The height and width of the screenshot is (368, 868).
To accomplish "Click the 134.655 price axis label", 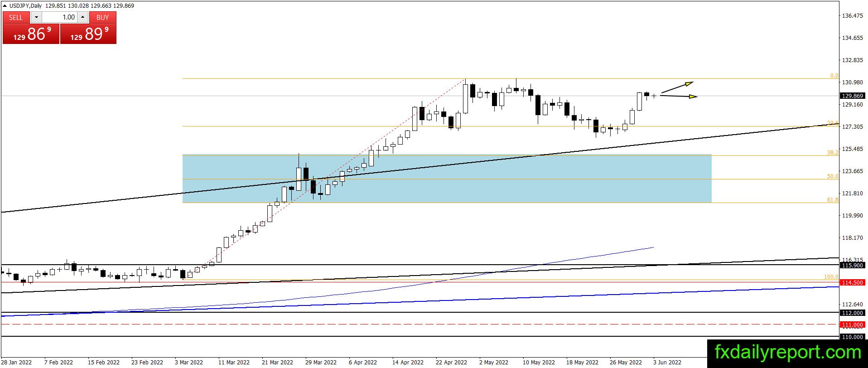I will [852, 38].
